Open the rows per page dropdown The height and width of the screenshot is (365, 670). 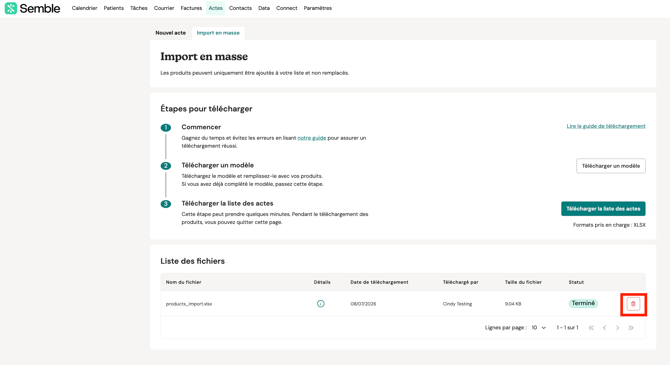tap(538, 328)
